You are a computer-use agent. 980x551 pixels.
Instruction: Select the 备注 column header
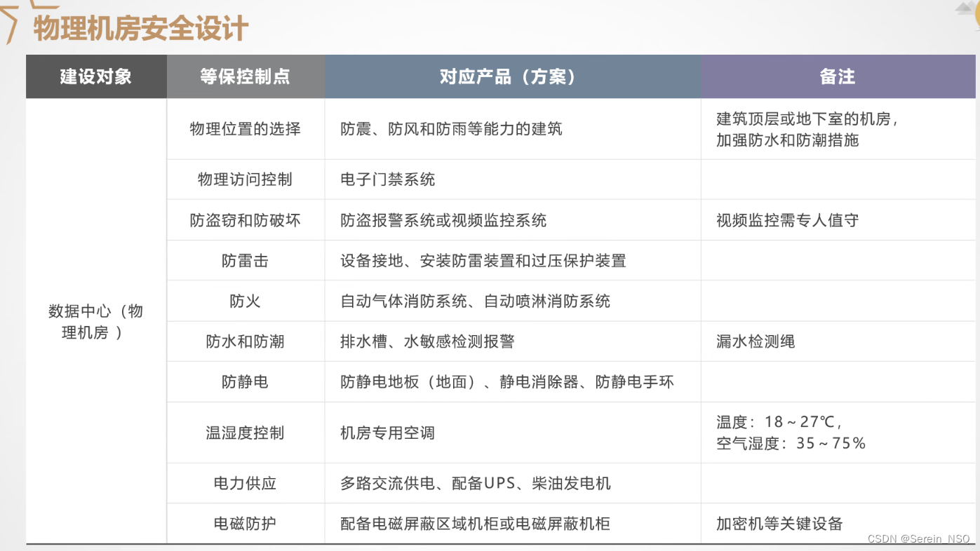pyautogui.click(x=838, y=76)
